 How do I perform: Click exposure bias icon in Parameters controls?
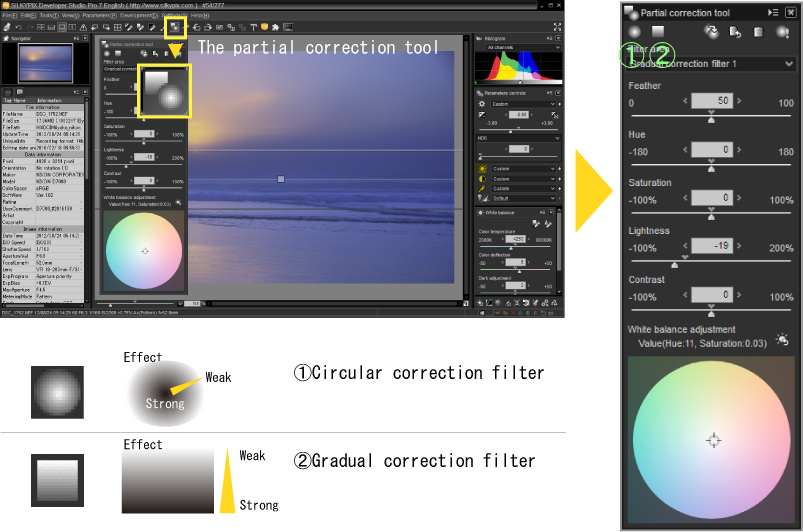(x=482, y=115)
